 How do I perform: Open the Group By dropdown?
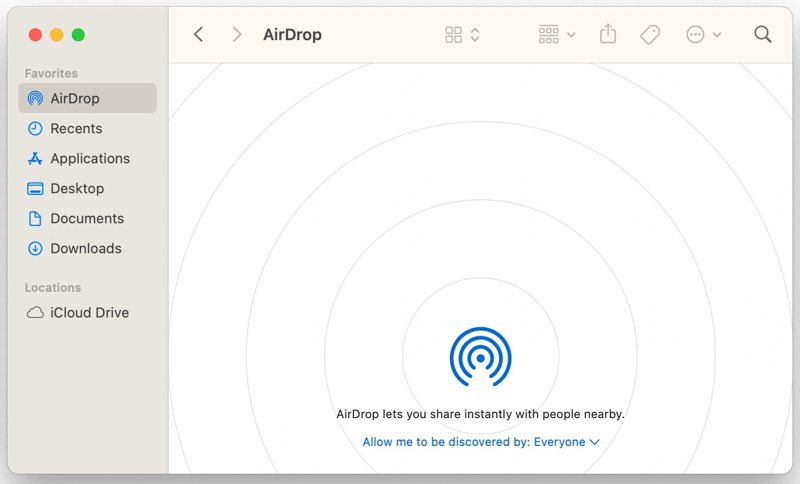(557, 35)
